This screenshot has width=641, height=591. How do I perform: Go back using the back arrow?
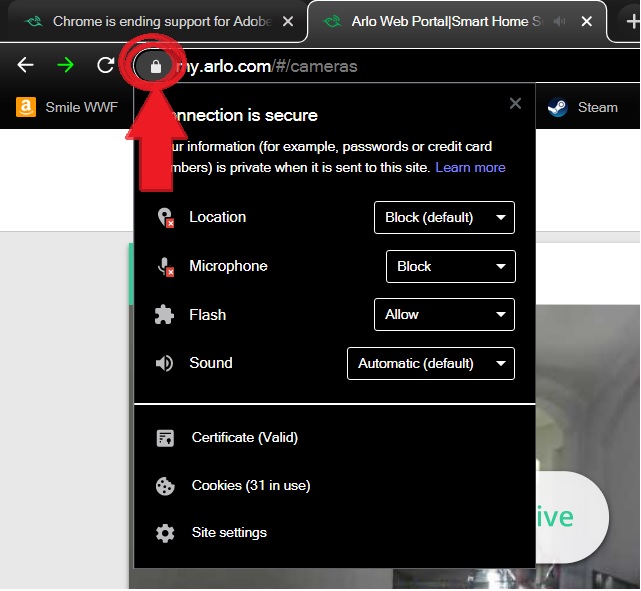pos(25,65)
